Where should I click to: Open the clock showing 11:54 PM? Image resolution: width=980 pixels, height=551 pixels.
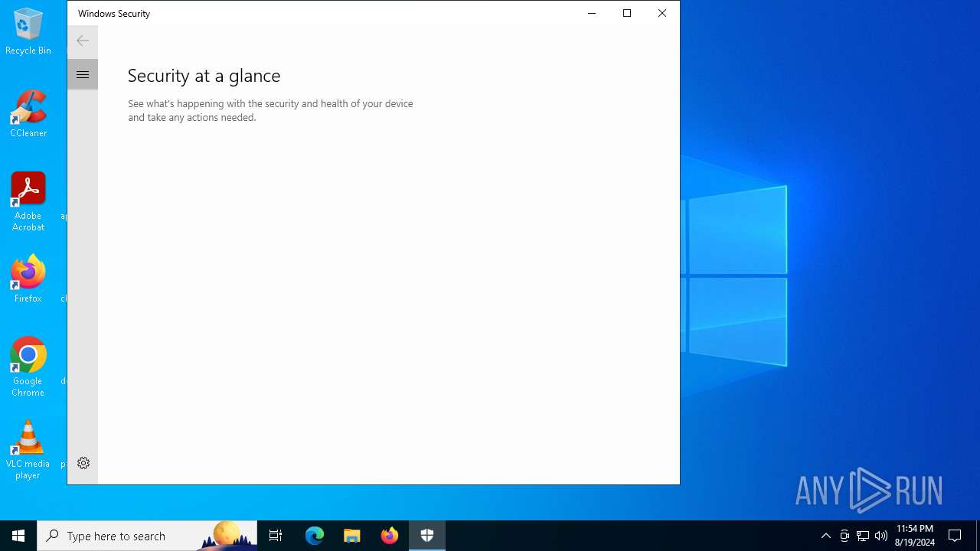pos(915,536)
